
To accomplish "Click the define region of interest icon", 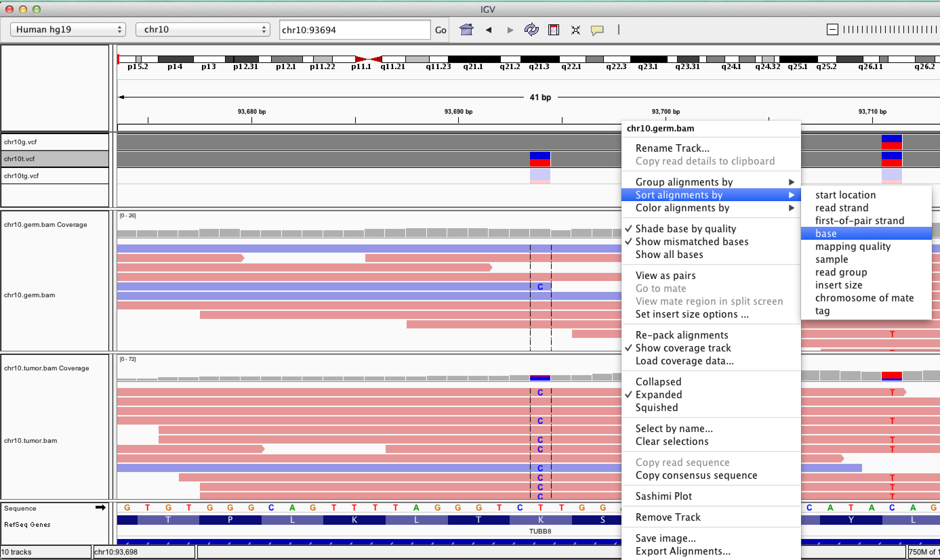I will 553,30.
